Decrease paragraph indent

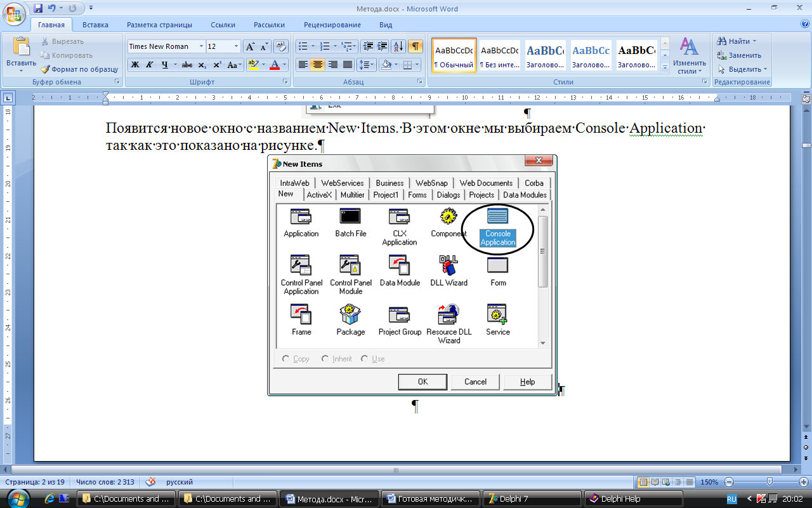point(367,46)
